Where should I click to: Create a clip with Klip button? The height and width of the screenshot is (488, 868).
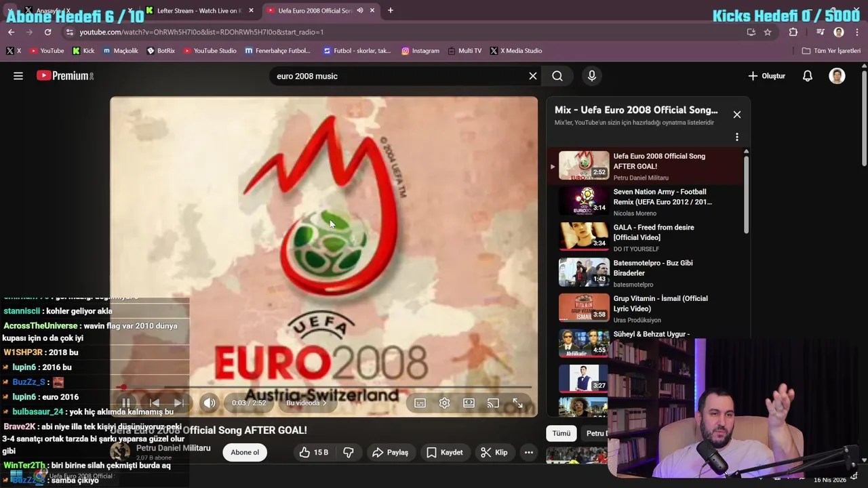tap(494, 453)
